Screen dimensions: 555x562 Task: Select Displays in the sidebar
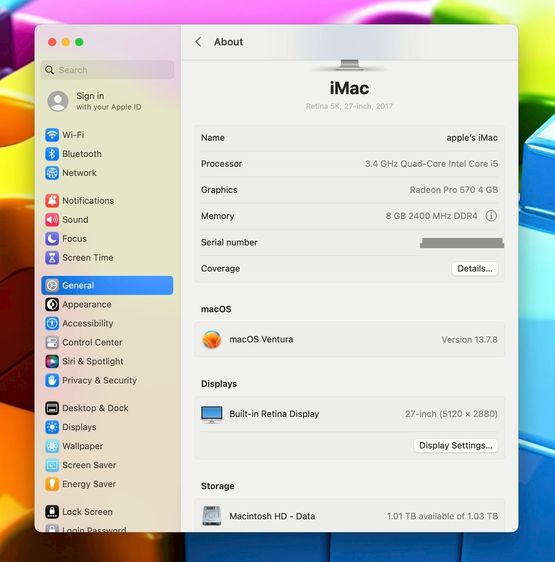click(107, 427)
